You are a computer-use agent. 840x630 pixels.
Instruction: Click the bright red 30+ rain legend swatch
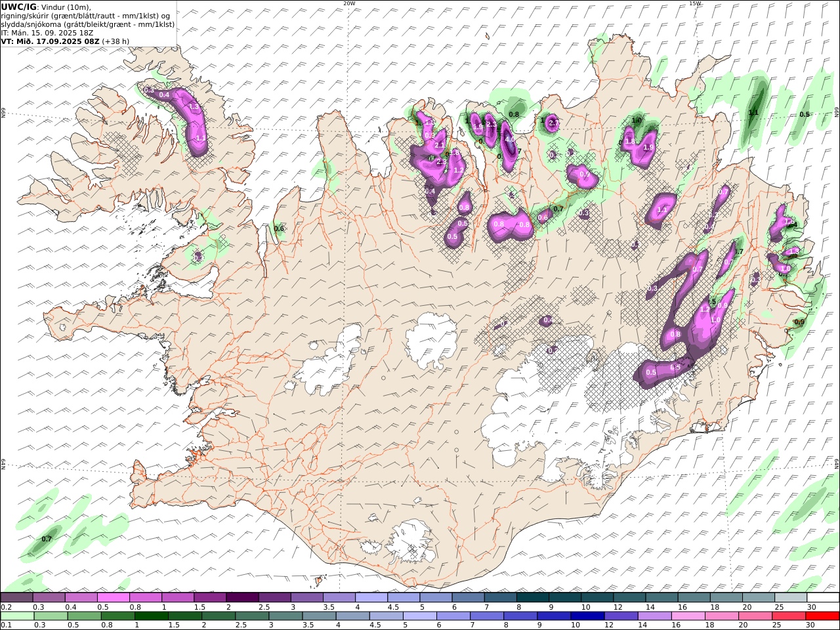pyautogui.click(x=823, y=616)
